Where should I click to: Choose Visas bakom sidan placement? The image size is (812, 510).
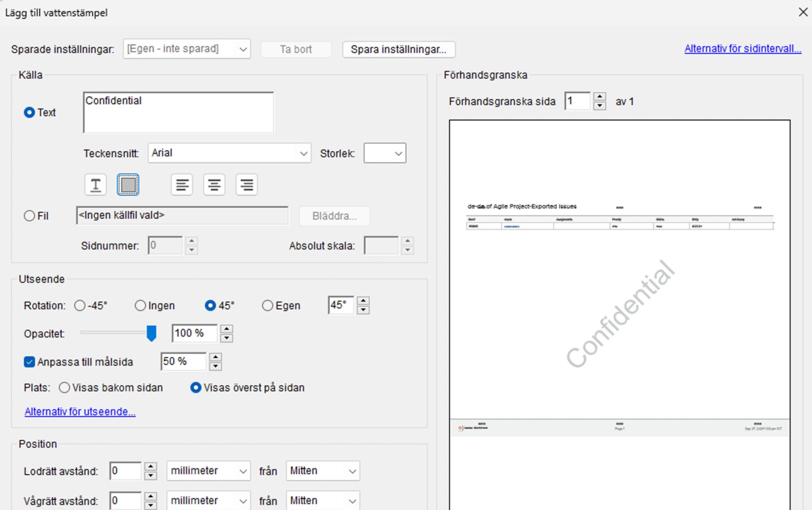coord(64,388)
